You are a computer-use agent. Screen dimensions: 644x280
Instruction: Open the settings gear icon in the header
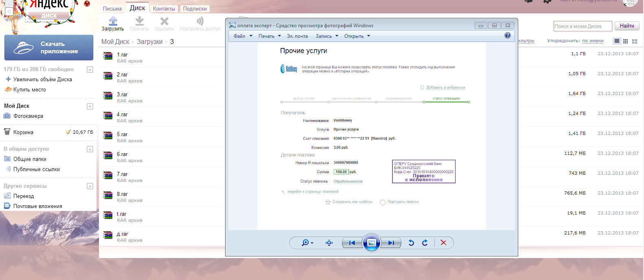point(548,1)
